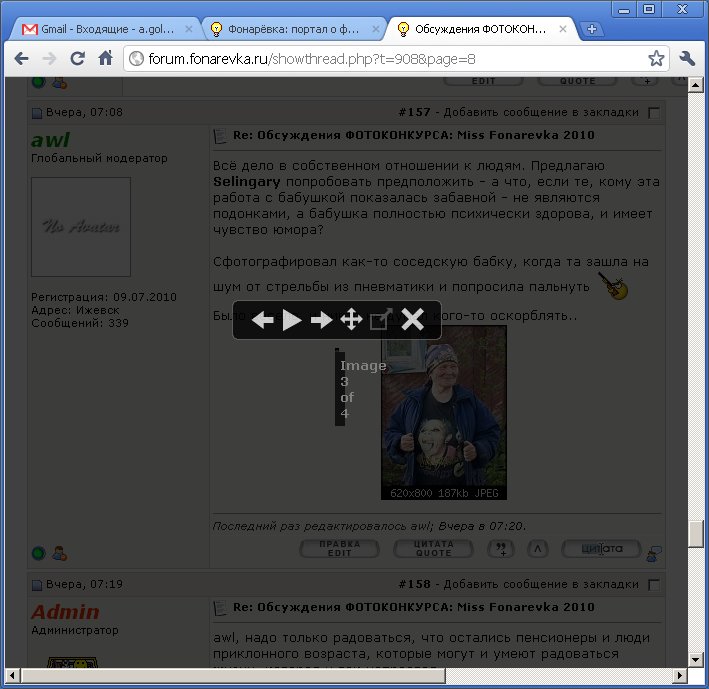Click the QUOTE button in the top post
The width and height of the screenshot is (709, 689).
coord(577,81)
